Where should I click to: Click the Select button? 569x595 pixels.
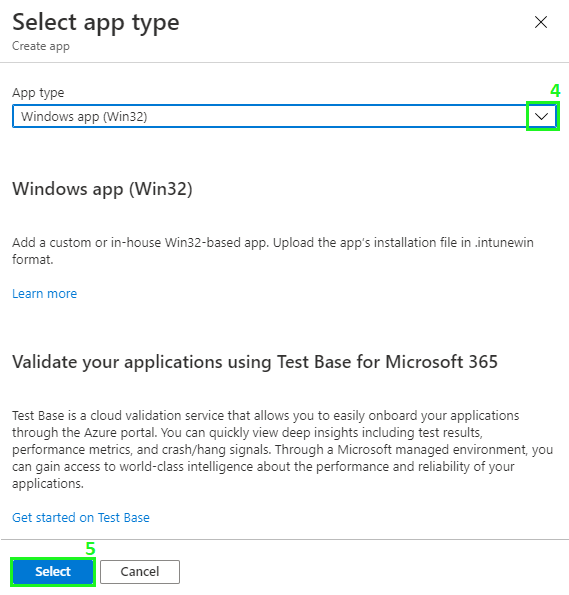[x=53, y=571]
